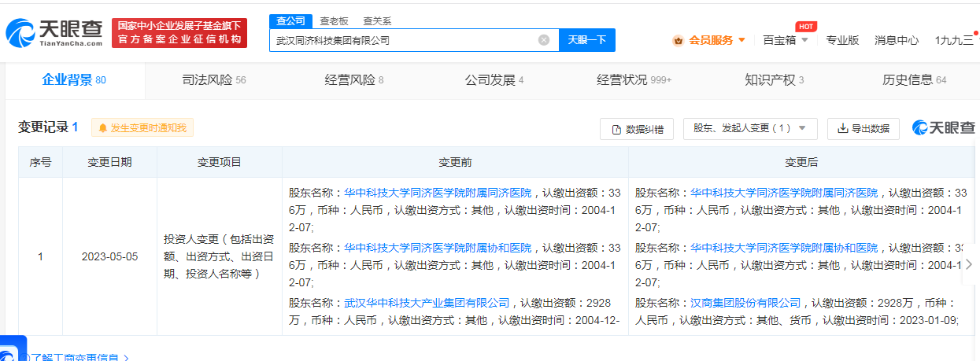Image resolution: width=980 pixels, height=361 pixels.
Task: Open the 百宝箱 menu
Action: point(786,40)
